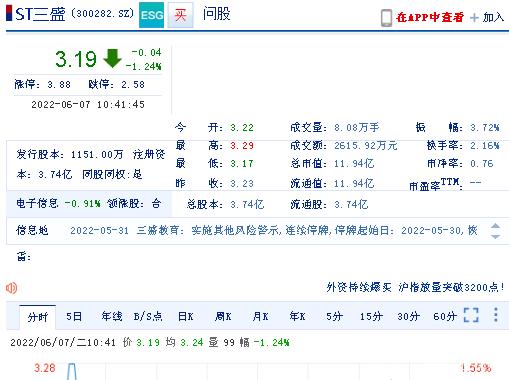The image size is (509, 380).
Task: Click the 市净率 0.76 value
Action: [481, 164]
